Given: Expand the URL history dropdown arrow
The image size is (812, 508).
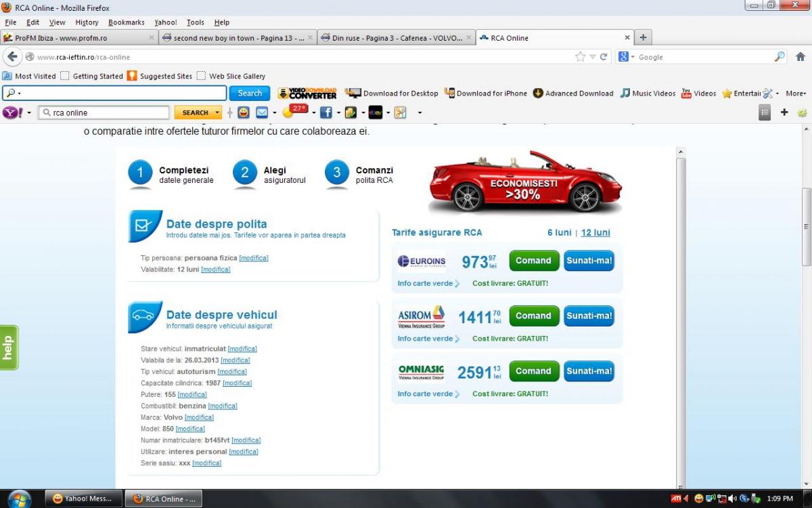Looking at the screenshot, I should point(593,57).
